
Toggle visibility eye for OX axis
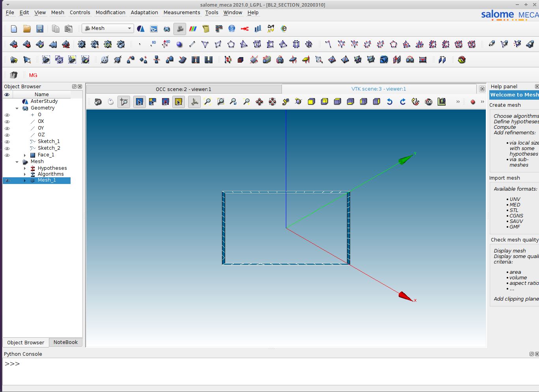tap(7, 122)
